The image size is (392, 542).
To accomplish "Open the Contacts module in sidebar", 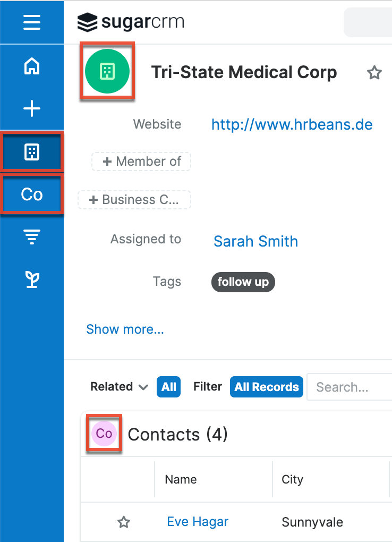I will click(32, 194).
